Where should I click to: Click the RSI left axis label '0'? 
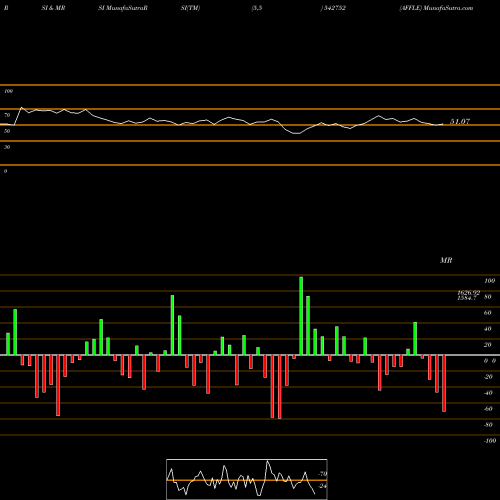(x=5, y=171)
